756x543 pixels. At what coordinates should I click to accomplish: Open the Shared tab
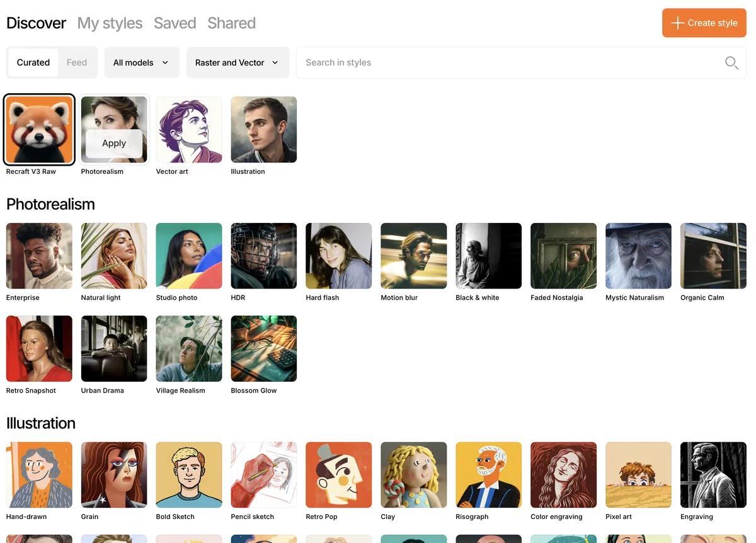coord(231,23)
